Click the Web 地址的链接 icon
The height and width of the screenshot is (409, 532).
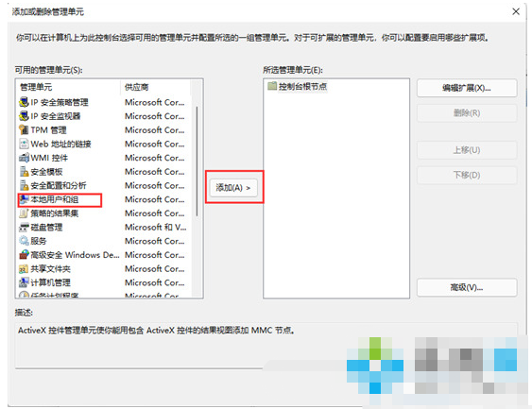24,144
